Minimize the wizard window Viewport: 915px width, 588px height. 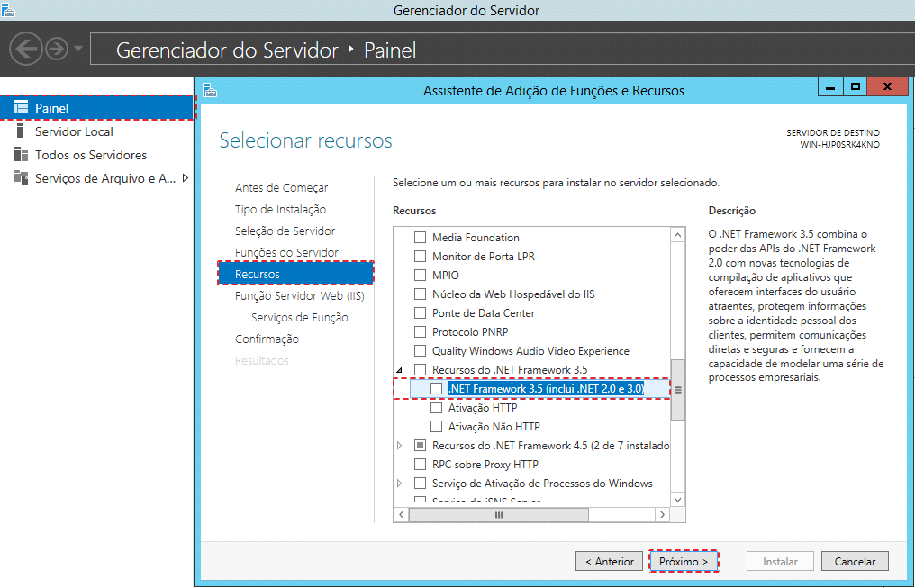coord(830,87)
